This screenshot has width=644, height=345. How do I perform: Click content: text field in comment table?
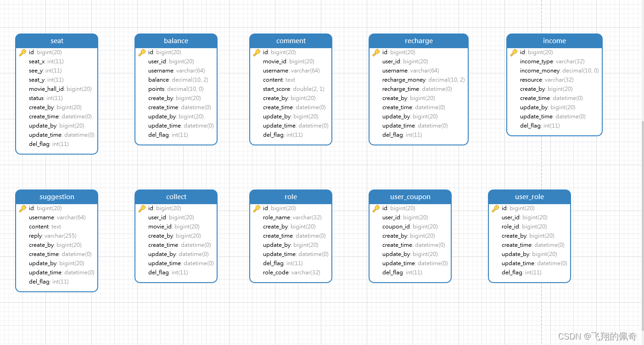click(x=279, y=80)
